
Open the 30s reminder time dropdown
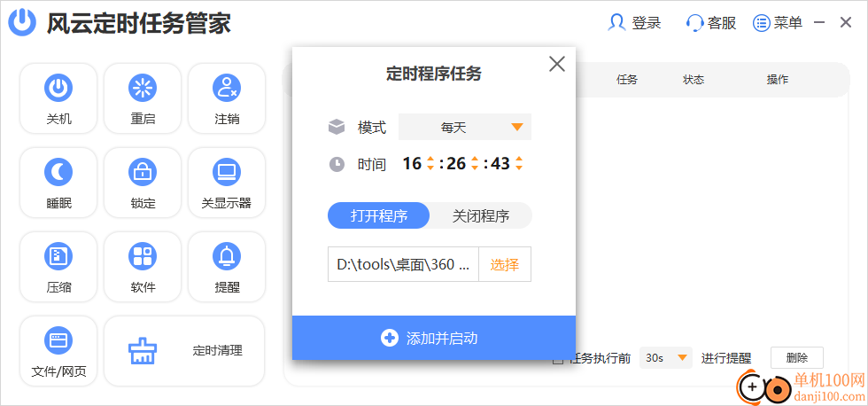tap(666, 358)
